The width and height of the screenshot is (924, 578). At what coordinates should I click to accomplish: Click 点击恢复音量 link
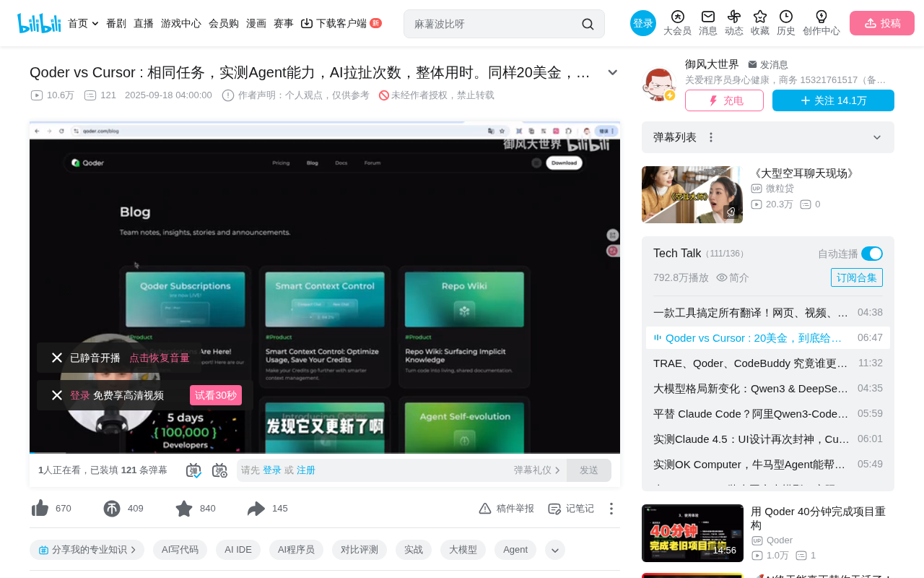pyautogui.click(x=160, y=358)
